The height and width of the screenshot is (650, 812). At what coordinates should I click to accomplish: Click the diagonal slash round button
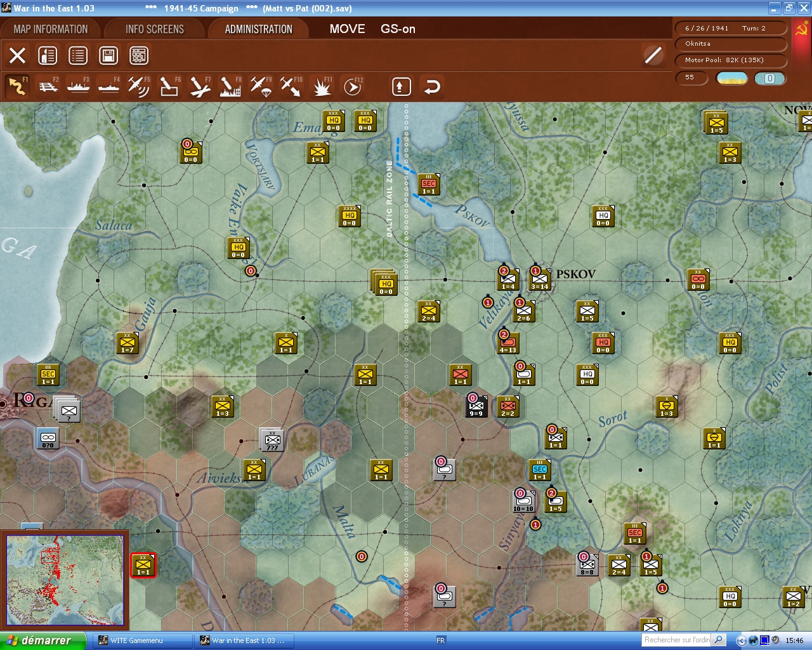653,55
